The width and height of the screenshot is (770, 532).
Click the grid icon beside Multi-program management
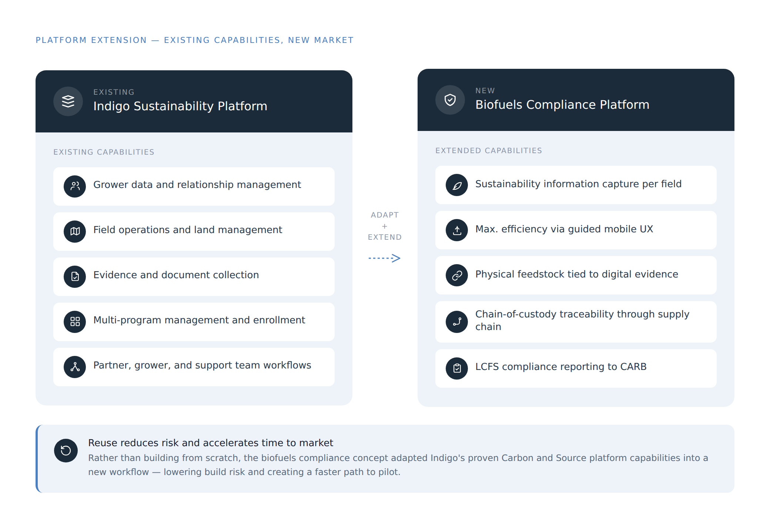(75, 322)
